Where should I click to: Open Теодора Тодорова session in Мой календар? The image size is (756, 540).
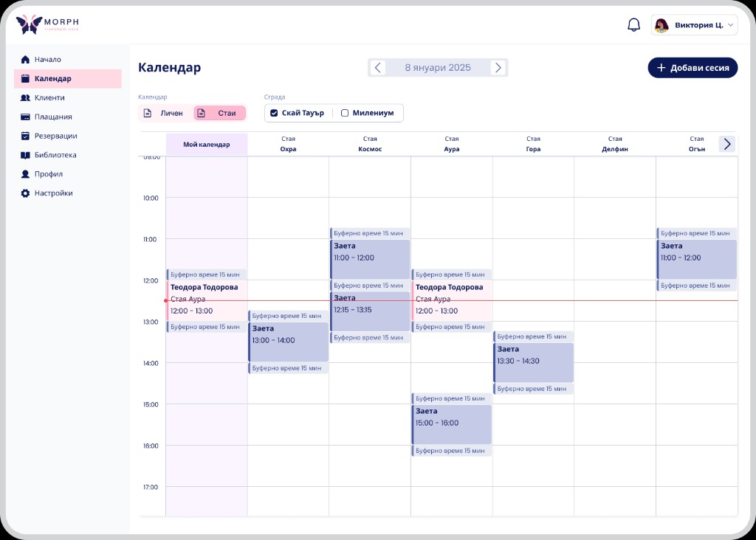pyautogui.click(x=207, y=300)
